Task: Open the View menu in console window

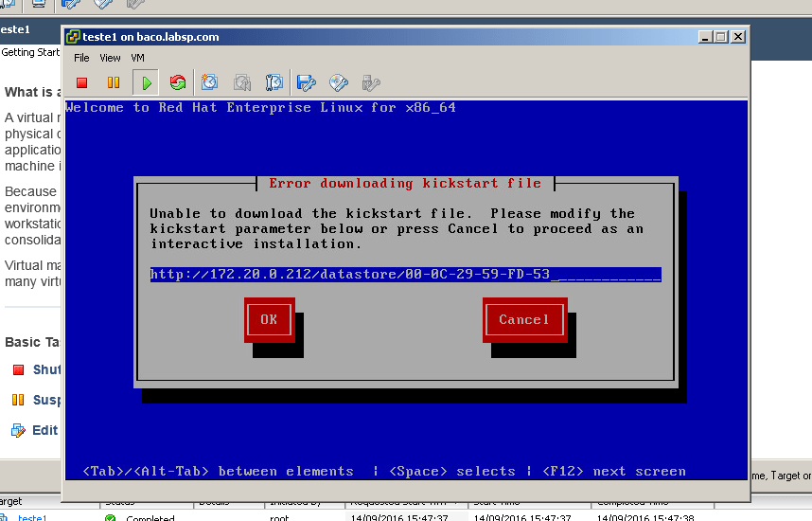Action: [111, 58]
